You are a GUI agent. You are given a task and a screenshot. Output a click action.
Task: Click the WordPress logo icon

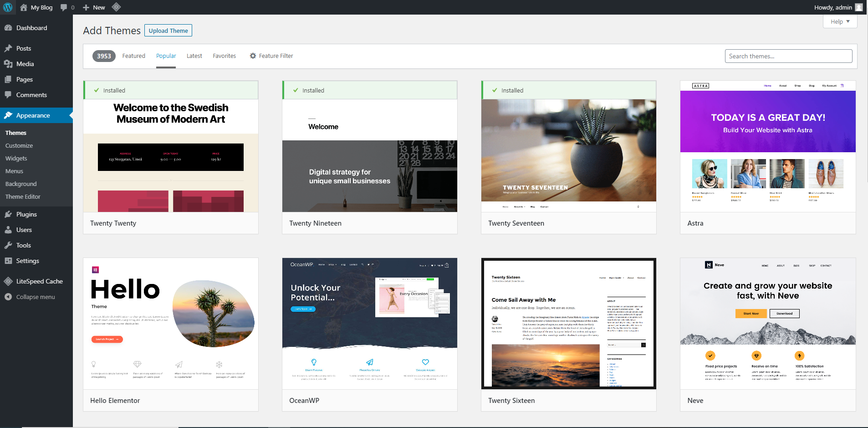click(8, 7)
